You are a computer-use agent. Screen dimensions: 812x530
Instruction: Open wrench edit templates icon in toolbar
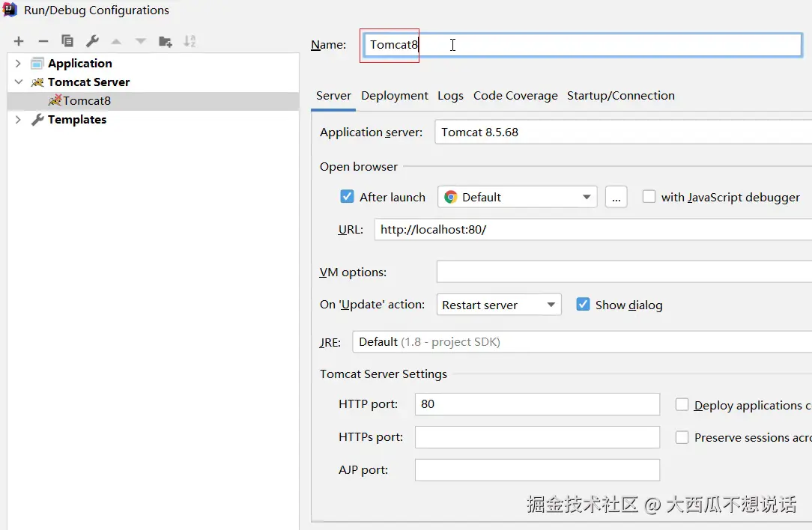[x=92, y=41]
